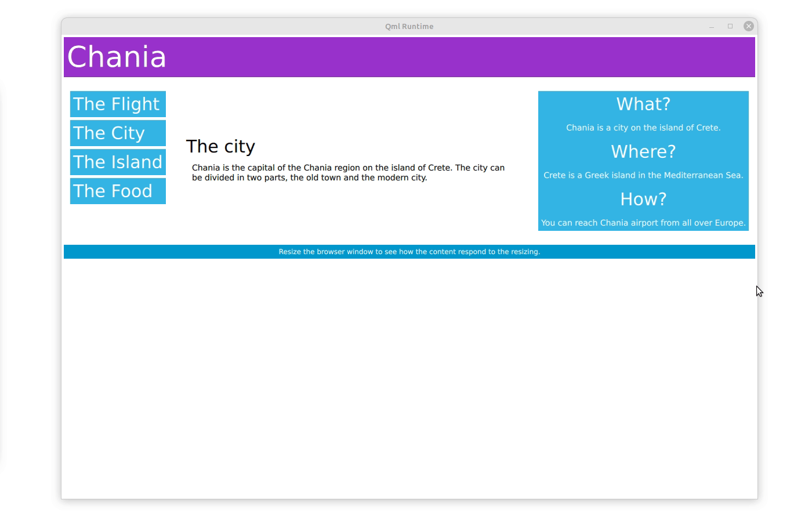
Task: Click the airport travel tip under "How?"
Action: pos(643,222)
